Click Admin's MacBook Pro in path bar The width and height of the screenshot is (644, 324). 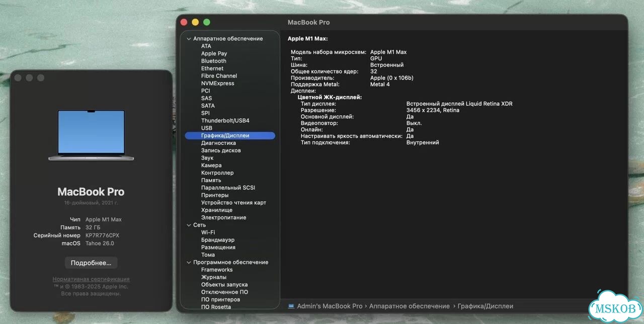pyautogui.click(x=330, y=306)
